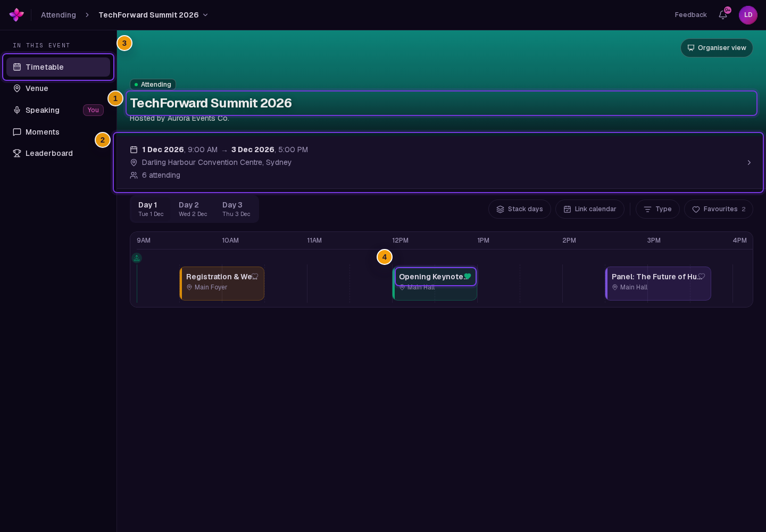Switch to the Day 3 tab
Screen dimensions: 766x532
[236, 209]
